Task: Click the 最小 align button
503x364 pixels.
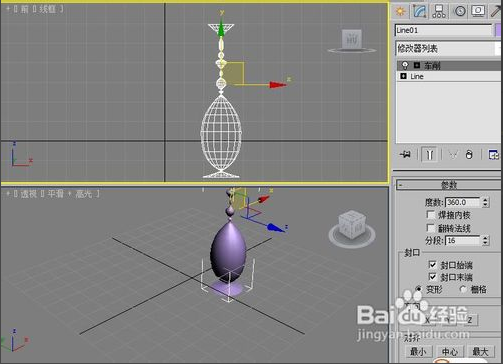Action: (418, 351)
